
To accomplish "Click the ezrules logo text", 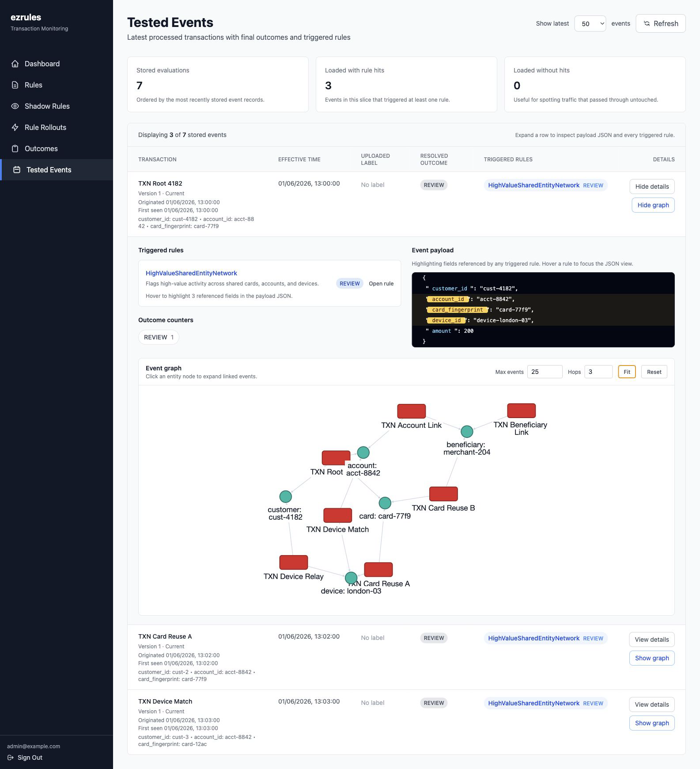I will point(26,17).
